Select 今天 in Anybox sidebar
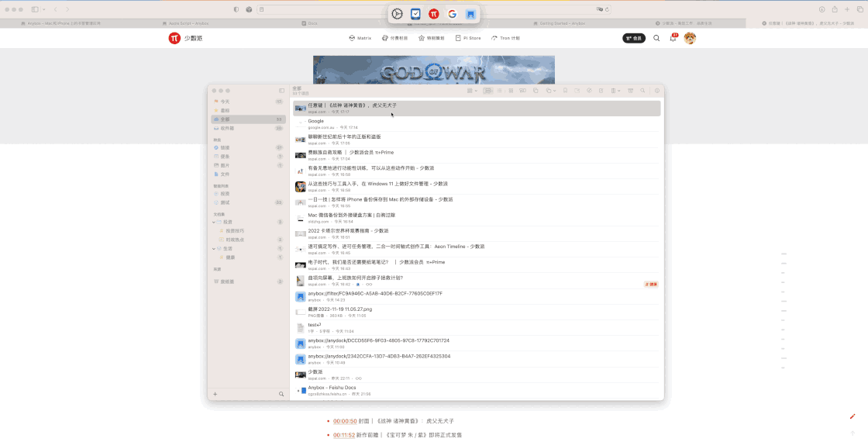This screenshot has height=442, width=868. [x=248, y=102]
